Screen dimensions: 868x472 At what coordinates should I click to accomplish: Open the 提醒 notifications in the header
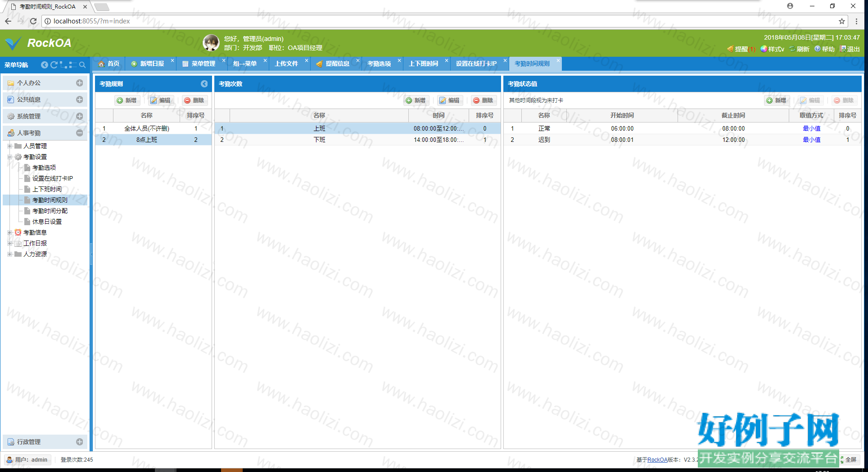click(741, 49)
